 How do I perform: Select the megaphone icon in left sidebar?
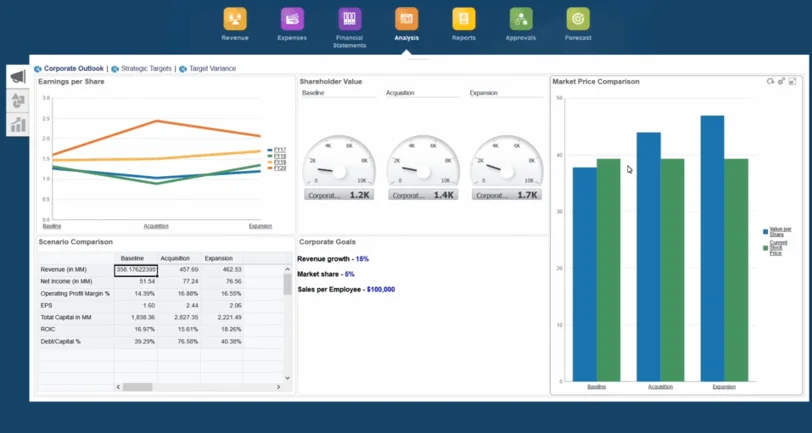click(x=18, y=77)
